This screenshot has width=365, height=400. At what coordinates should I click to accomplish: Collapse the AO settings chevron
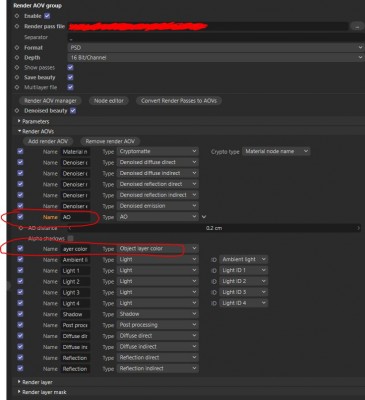click(x=204, y=217)
